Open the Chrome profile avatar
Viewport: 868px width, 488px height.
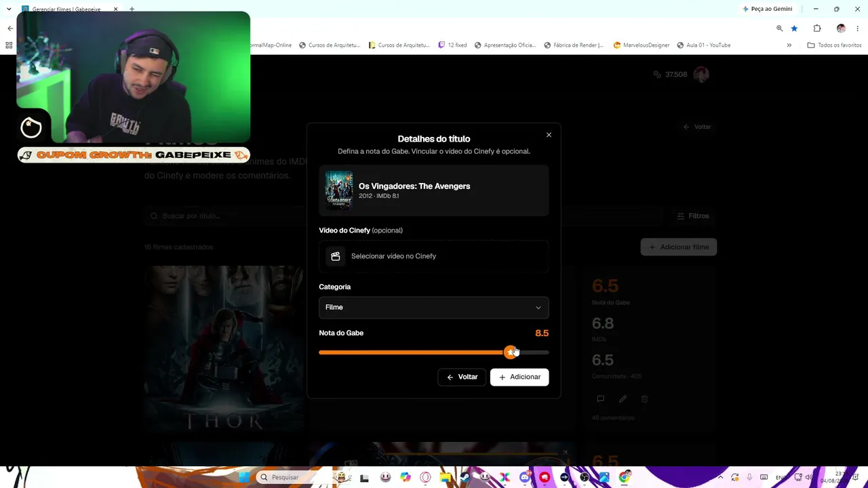841,28
